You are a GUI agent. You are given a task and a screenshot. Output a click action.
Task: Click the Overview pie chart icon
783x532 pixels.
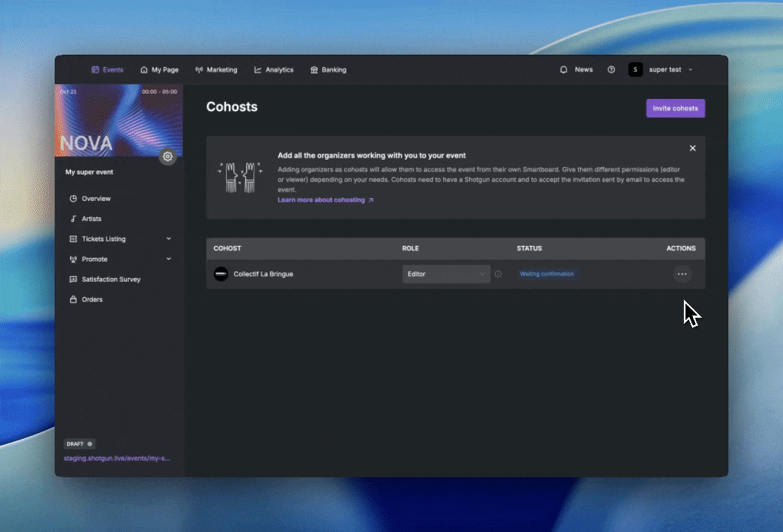pos(73,199)
